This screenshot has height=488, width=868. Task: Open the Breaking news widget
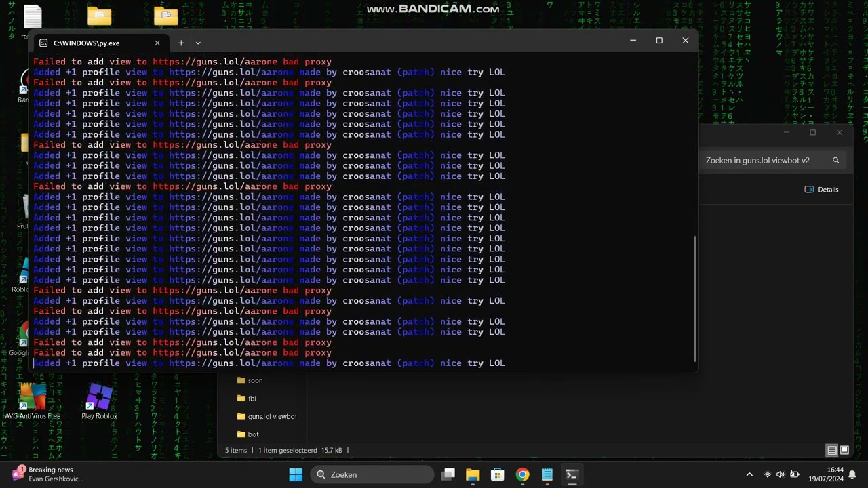47,474
